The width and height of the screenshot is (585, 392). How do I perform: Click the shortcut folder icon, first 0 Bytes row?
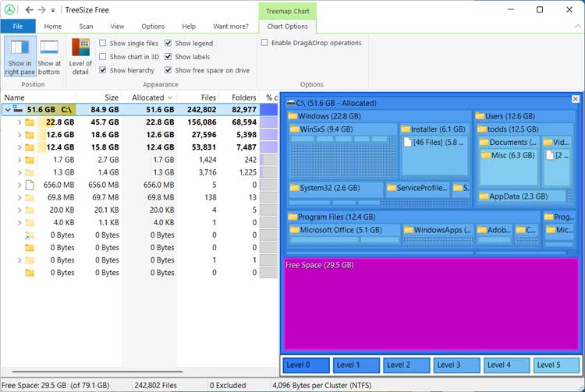pos(29,235)
